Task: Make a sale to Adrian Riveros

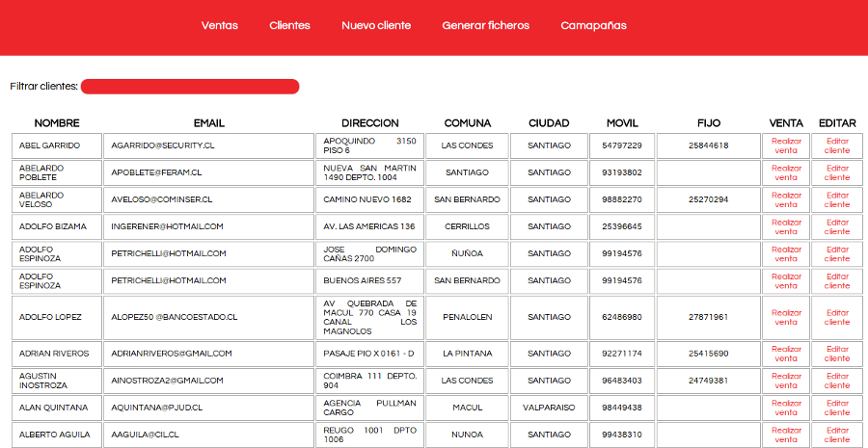Action: (786, 353)
